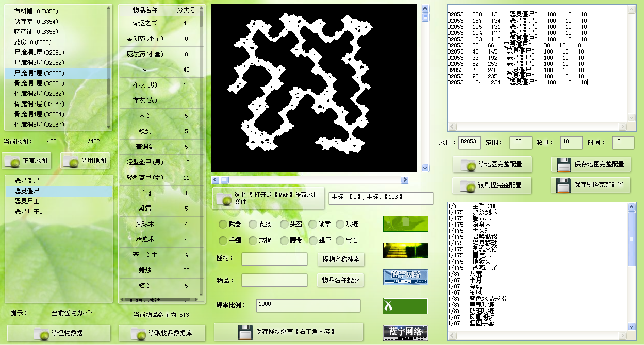Click inside the 物品 search field

click(274, 280)
